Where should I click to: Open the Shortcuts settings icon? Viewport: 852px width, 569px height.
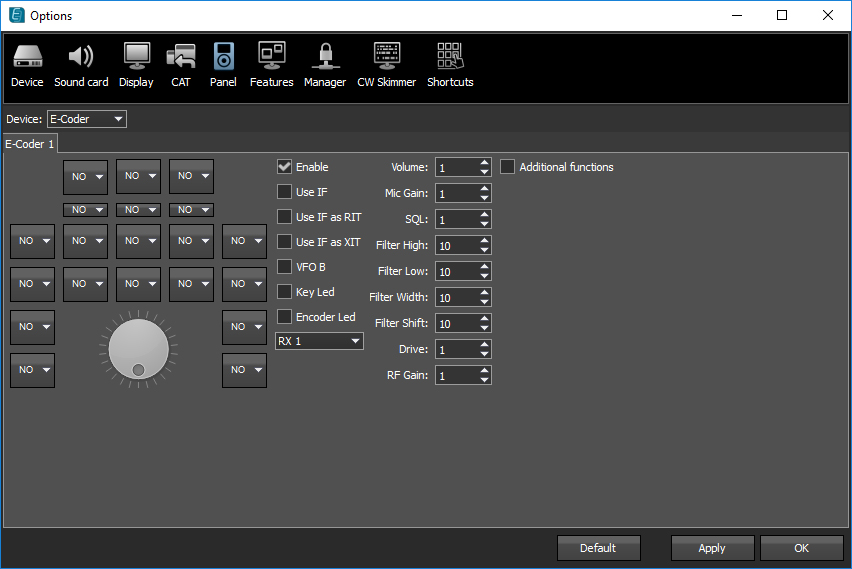tap(450, 65)
